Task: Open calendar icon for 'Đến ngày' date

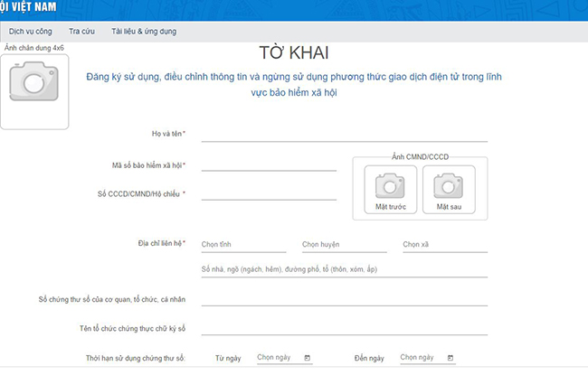Action: tap(450, 358)
